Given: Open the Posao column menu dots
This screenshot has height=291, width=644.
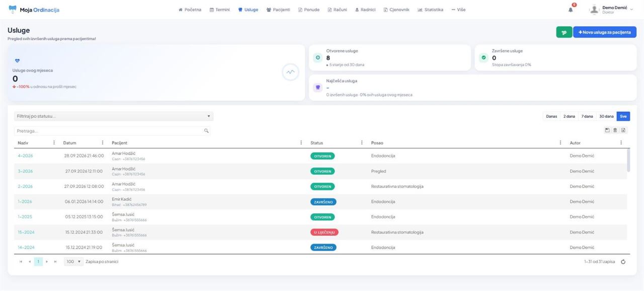Looking at the screenshot, I should click(x=560, y=143).
